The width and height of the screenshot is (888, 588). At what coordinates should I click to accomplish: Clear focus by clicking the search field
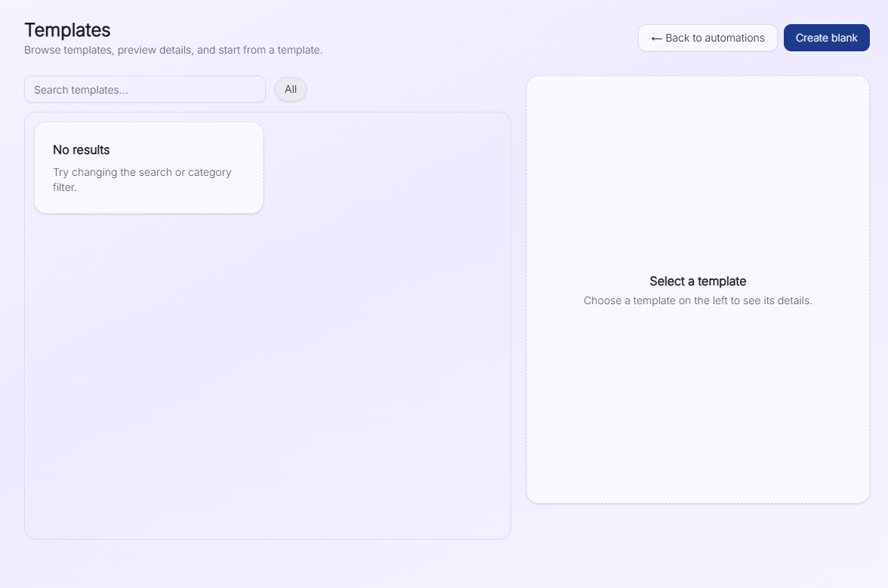pos(143,89)
